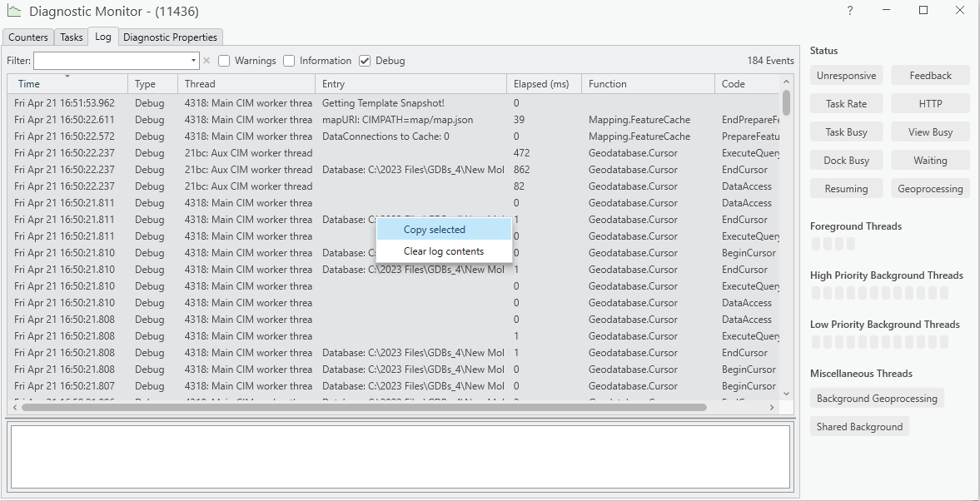980x501 pixels.
Task: Enable the Warnings checkbox
Action: point(224,60)
